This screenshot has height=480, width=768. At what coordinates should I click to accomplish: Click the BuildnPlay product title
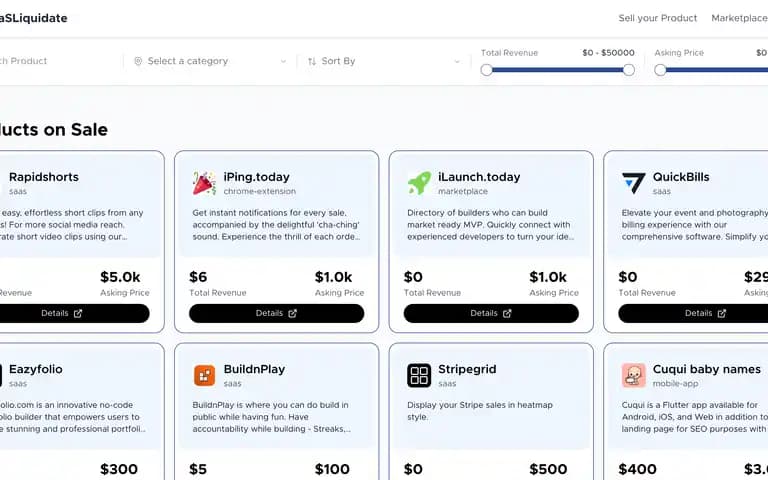tap(254, 369)
